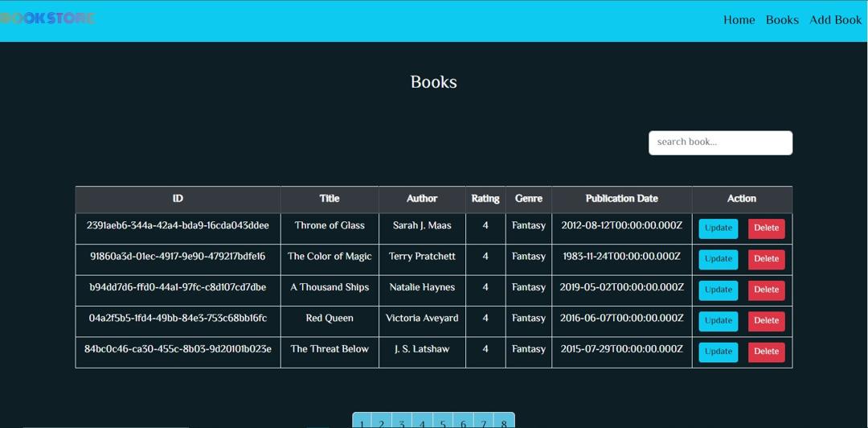
Task: Click Fantasy genre in Red Queen row
Action: point(529,319)
